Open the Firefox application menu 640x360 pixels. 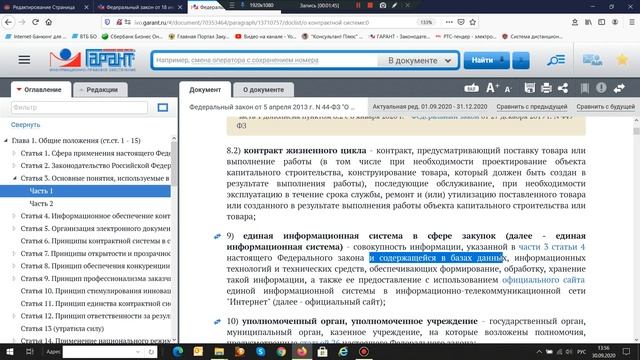point(631,22)
